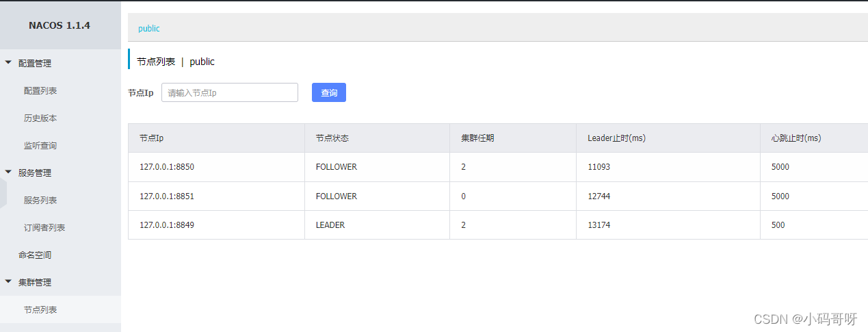Focus the 节点Ip search input field
The height and width of the screenshot is (332, 868).
(230, 92)
